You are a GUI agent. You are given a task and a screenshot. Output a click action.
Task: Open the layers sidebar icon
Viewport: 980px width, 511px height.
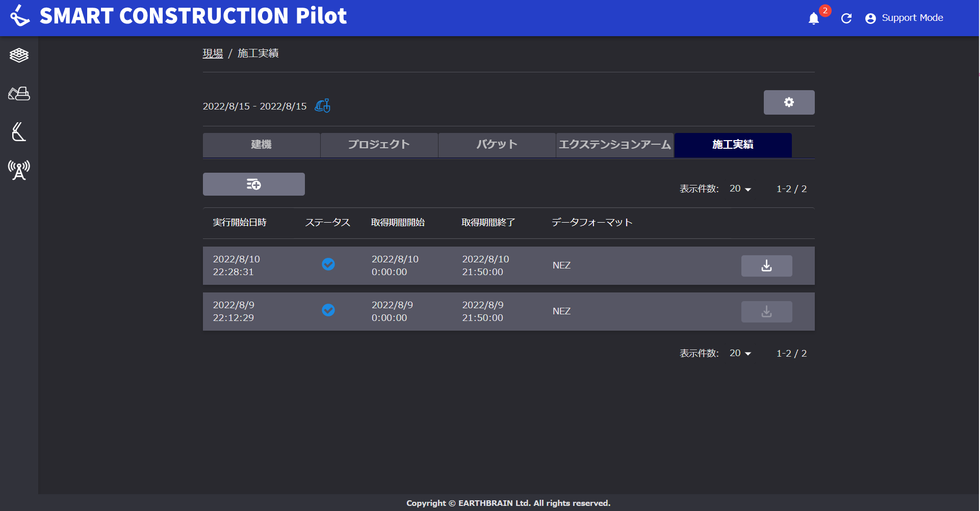19,55
